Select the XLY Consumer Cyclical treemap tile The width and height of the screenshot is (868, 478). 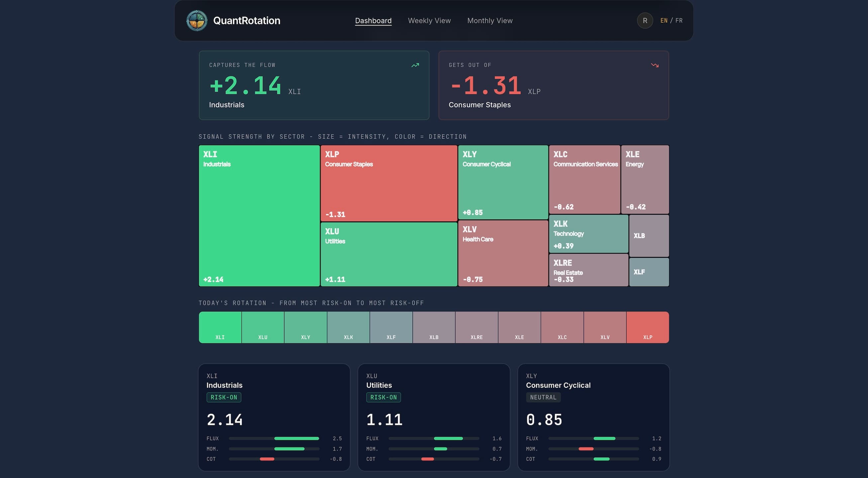coord(503,182)
